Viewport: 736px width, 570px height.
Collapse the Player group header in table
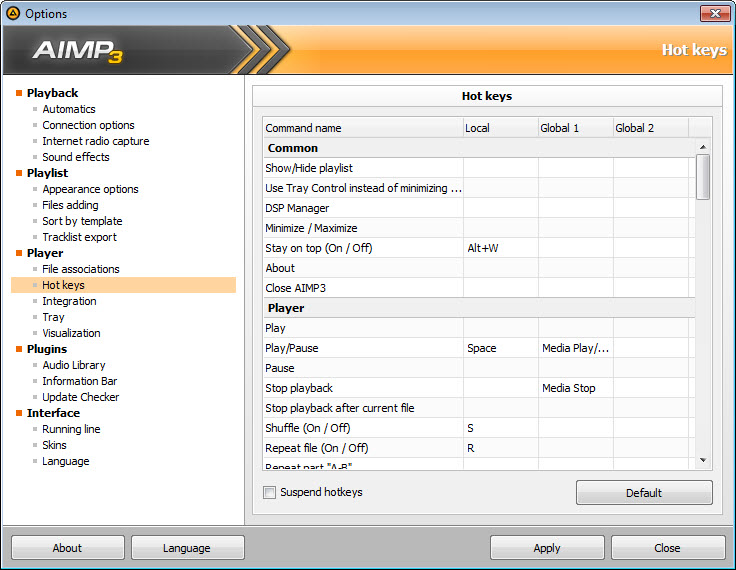click(x=479, y=308)
